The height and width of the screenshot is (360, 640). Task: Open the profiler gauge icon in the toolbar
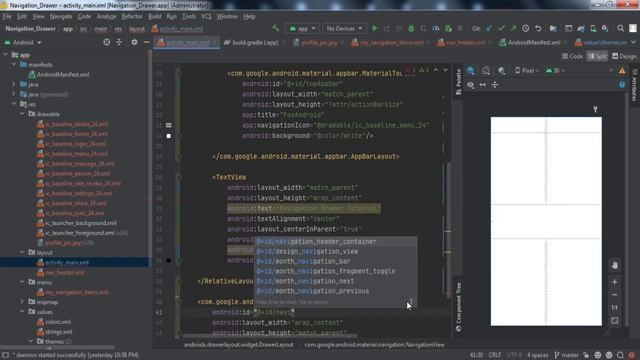436,29
